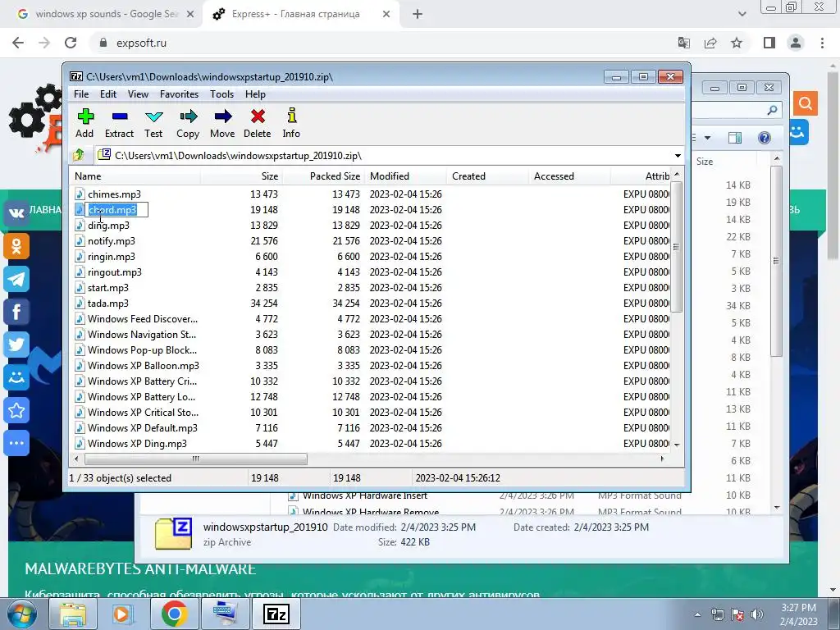The image size is (840, 630).
Task: Click the horizontal scrollbar thumb in 7-Zip
Action: (195, 459)
